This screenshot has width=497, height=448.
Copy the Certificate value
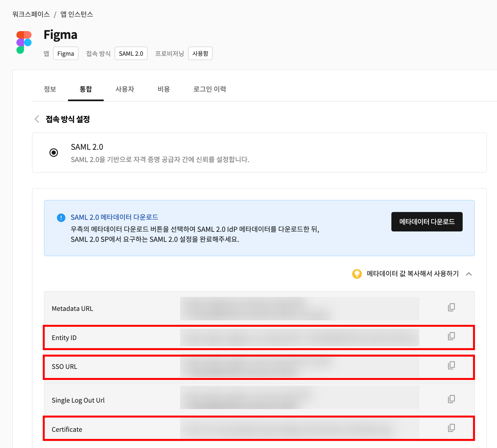coord(451,428)
